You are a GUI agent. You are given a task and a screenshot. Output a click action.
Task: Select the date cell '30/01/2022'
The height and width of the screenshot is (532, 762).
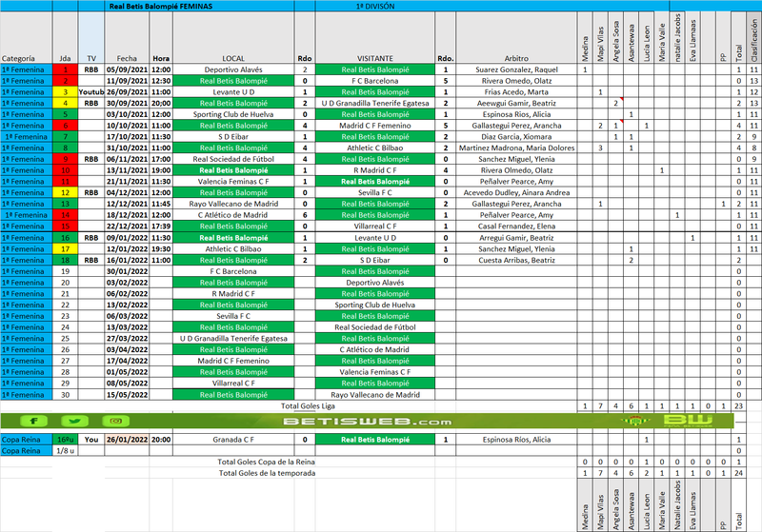pos(127,271)
